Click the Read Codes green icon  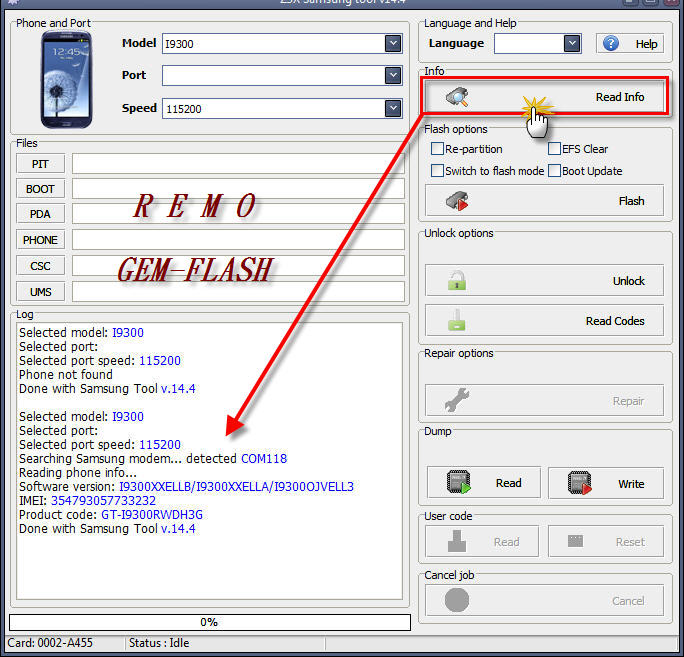click(457, 320)
